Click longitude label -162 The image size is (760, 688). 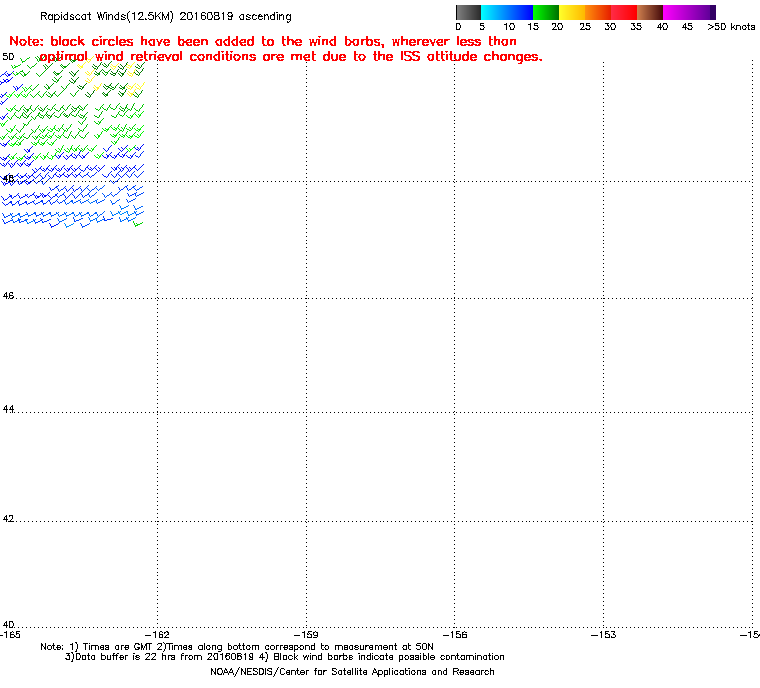click(x=158, y=635)
